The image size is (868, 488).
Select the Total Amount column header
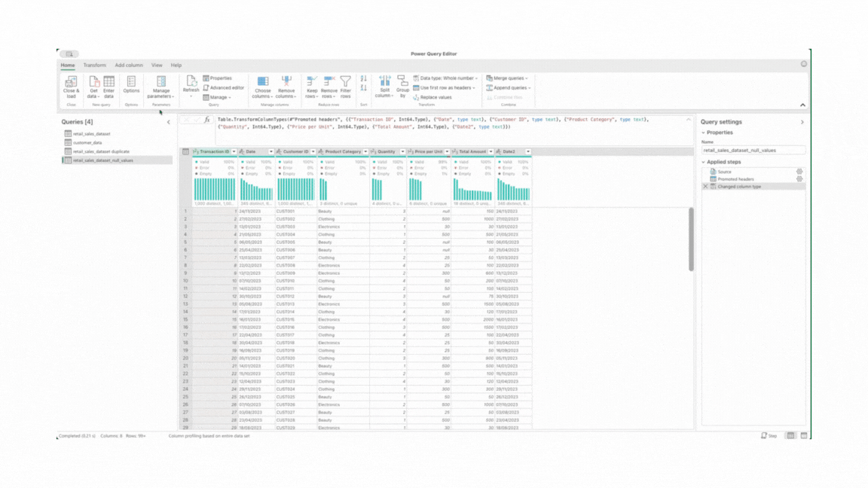(472, 151)
